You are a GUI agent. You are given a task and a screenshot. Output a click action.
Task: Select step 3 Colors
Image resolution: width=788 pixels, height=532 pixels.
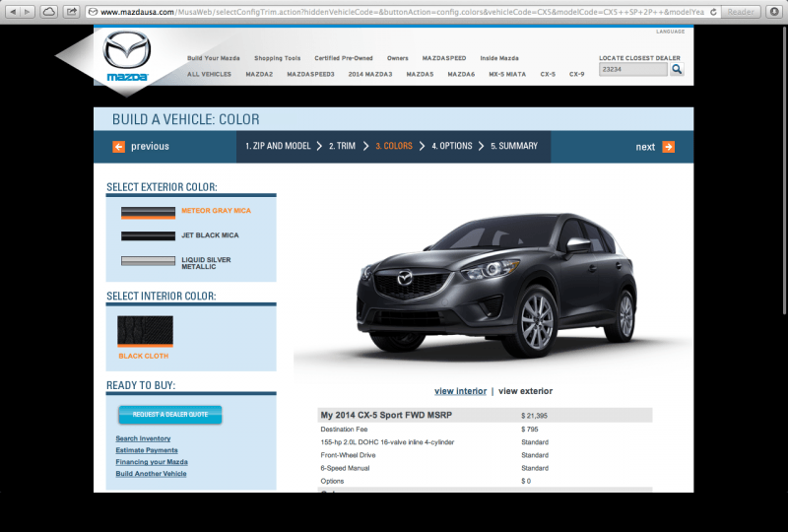[x=394, y=146]
